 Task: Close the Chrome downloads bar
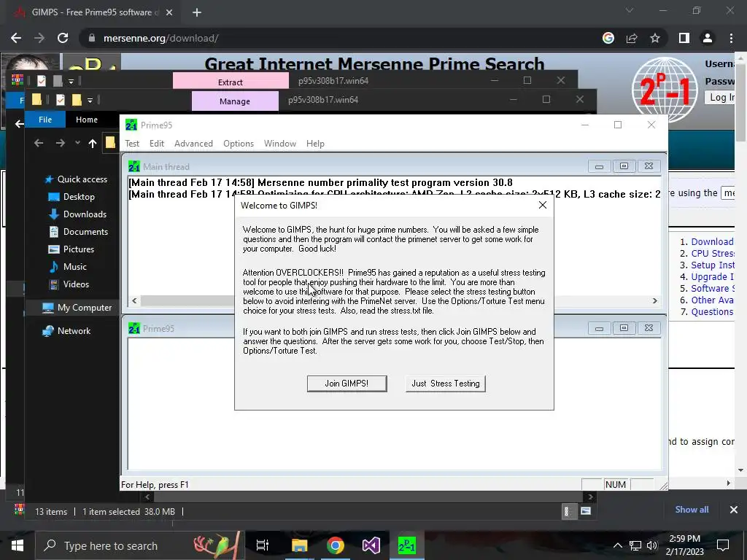point(734,510)
